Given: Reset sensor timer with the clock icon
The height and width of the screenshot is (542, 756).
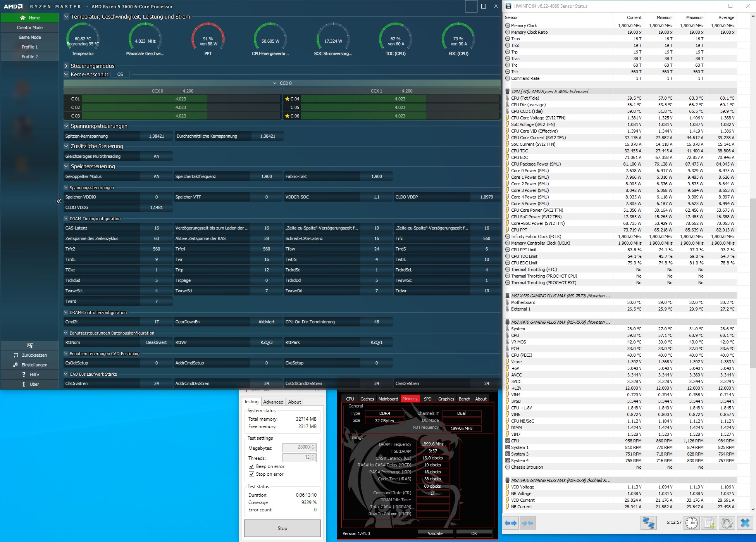Looking at the screenshot, I should 691,523.
